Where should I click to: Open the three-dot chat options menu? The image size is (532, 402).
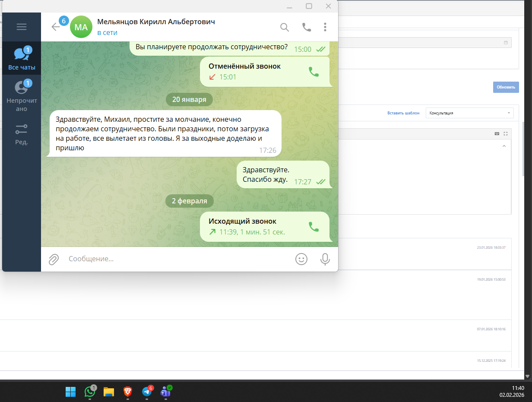point(325,27)
